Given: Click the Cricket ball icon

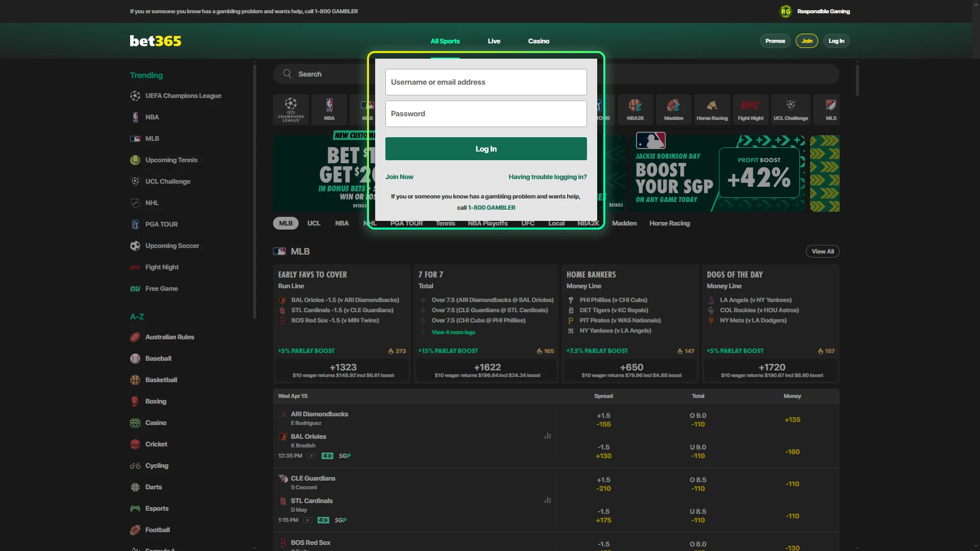Looking at the screenshot, I should (135, 444).
